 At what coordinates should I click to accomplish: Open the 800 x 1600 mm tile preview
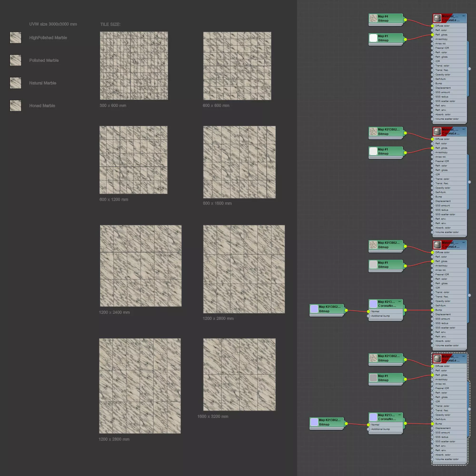click(x=239, y=162)
